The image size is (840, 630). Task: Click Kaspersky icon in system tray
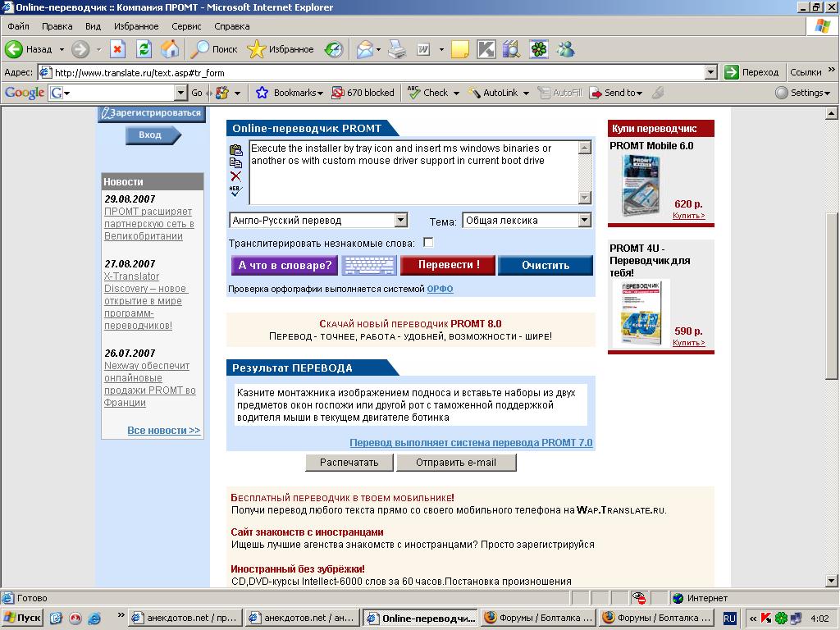coord(766,619)
